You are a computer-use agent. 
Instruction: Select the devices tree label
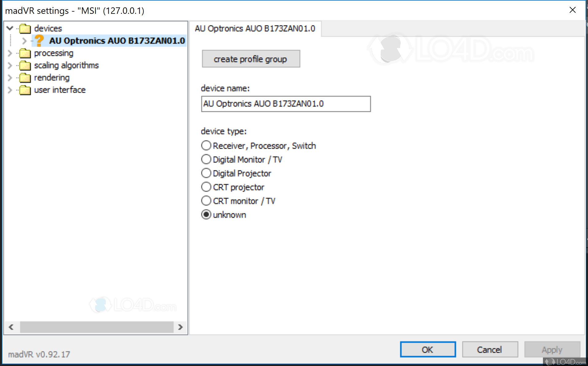pyautogui.click(x=48, y=29)
